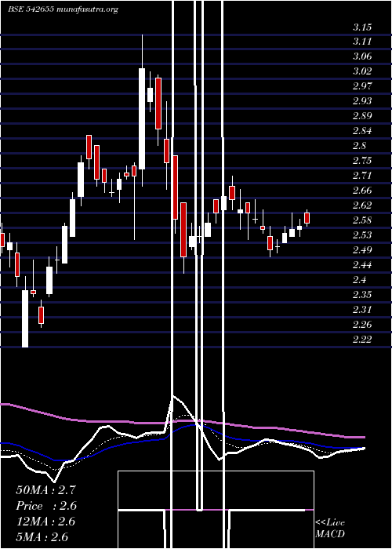Click the 2.8 price axis label

coord(359,146)
